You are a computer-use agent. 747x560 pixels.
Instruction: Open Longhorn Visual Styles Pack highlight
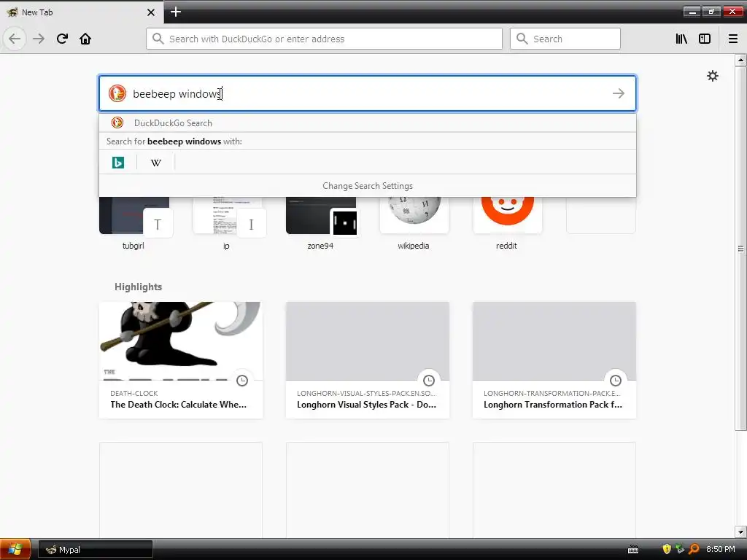click(368, 360)
